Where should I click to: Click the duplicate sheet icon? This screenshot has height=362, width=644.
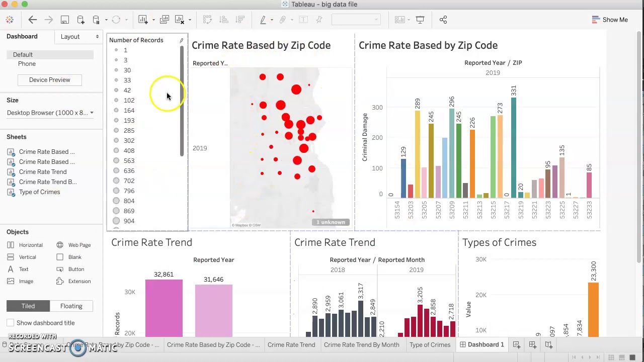(164, 20)
